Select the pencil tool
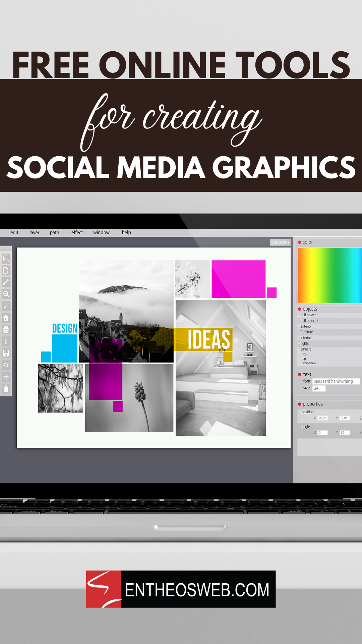This screenshot has height=644, width=362. point(6,282)
